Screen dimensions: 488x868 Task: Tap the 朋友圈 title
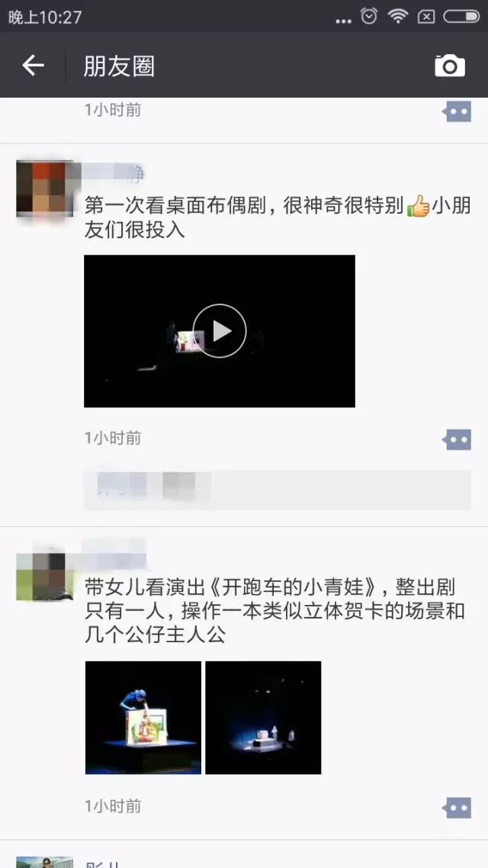[x=119, y=66]
